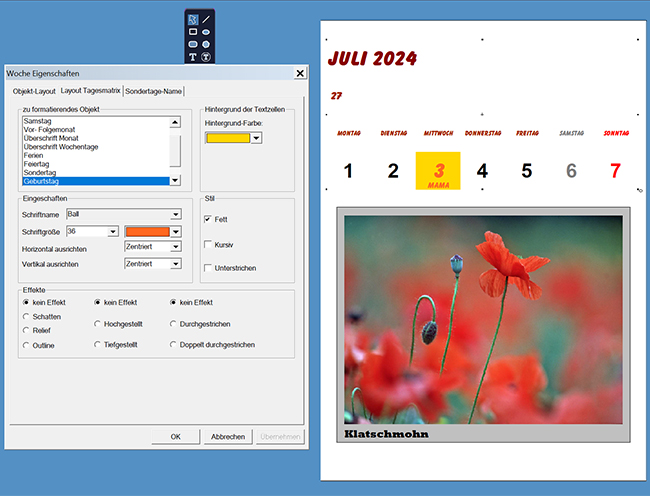Open the Sondertage-Name tab
This screenshot has width=650, height=496.
pyautogui.click(x=153, y=91)
